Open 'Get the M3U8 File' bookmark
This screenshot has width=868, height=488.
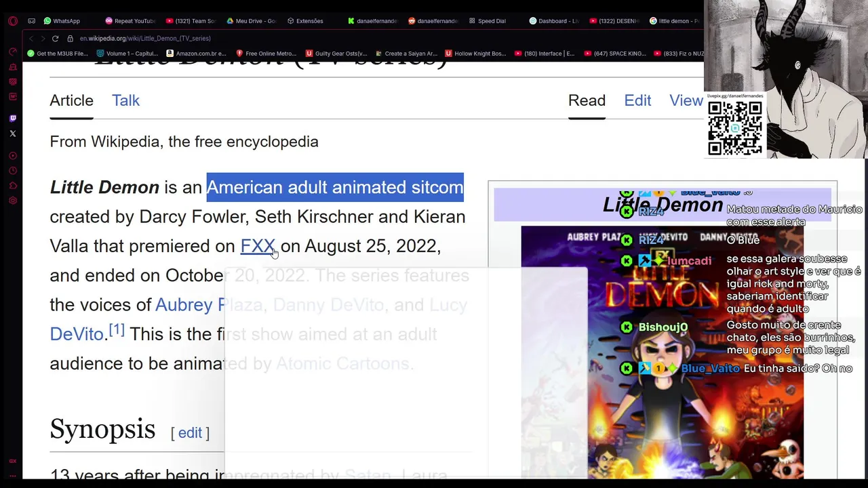(x=58, y=54)
